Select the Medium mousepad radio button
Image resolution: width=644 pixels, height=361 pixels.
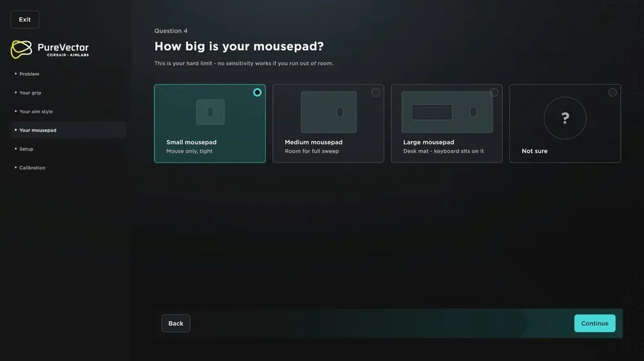(375, 92)
